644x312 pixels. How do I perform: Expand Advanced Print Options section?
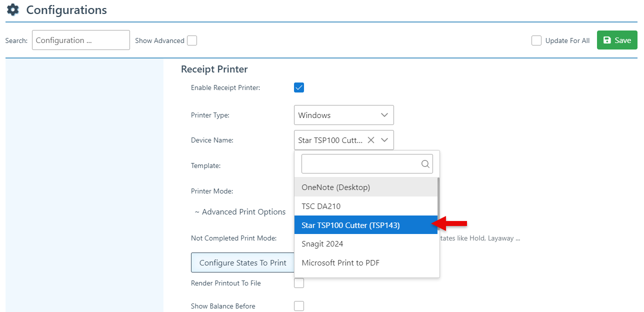coord(240,212)
